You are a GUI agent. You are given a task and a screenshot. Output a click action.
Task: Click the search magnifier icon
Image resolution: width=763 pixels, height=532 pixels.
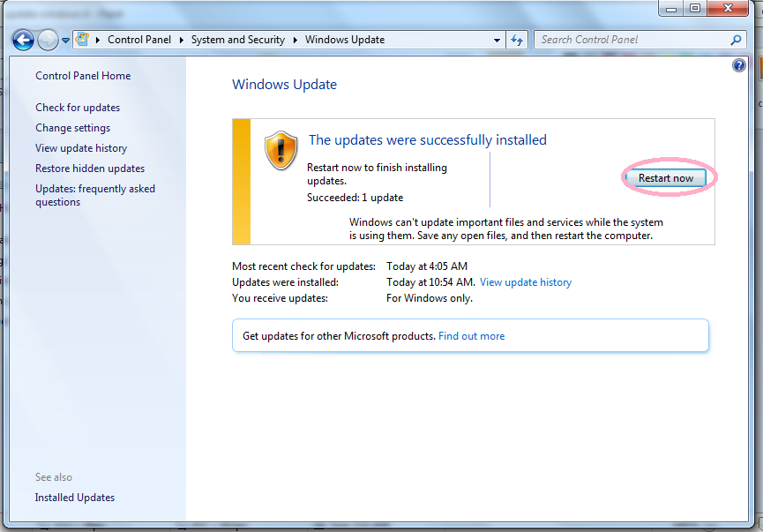(x=736, y=40)
